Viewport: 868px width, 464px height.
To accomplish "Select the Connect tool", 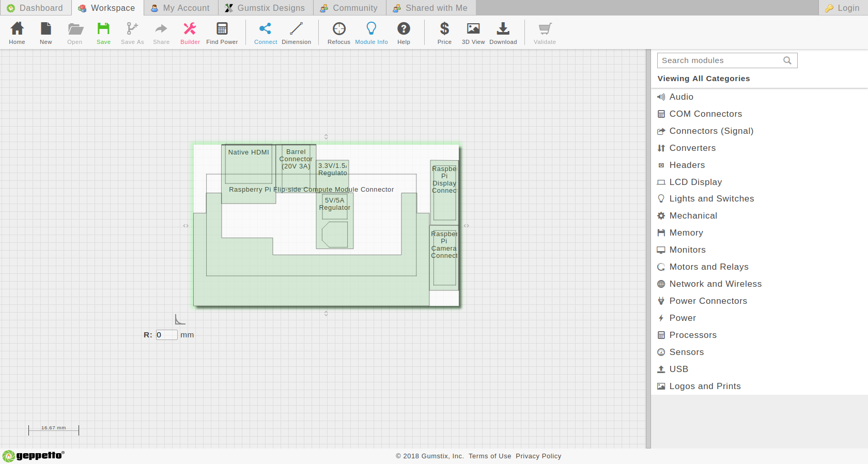I will 266,33.
